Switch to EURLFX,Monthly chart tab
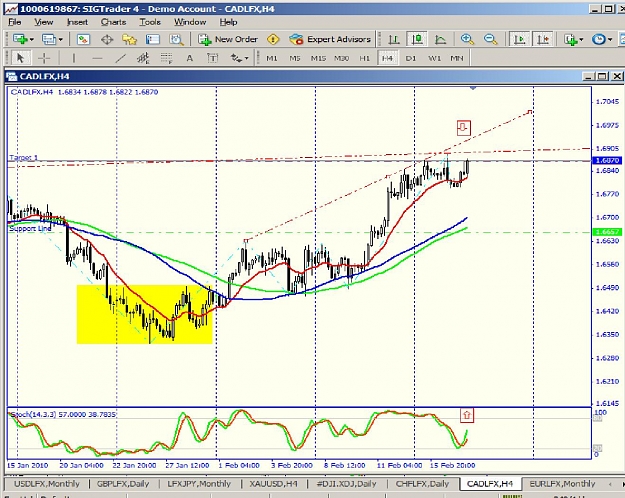 click(562, 484)
